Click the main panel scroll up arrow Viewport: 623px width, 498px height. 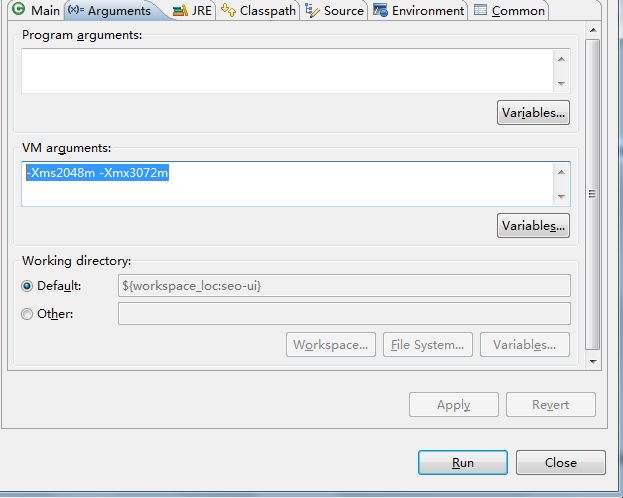pos(593,30)
